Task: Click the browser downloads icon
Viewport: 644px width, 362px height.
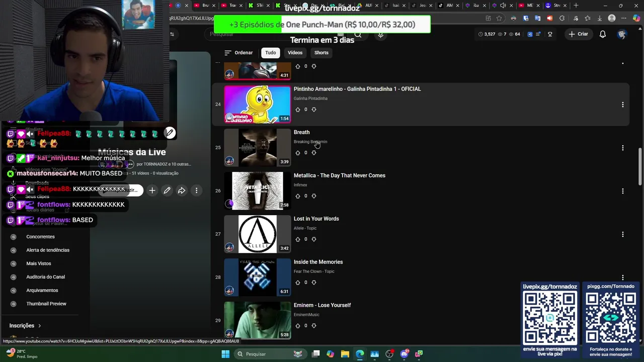Action: point(600,18)
